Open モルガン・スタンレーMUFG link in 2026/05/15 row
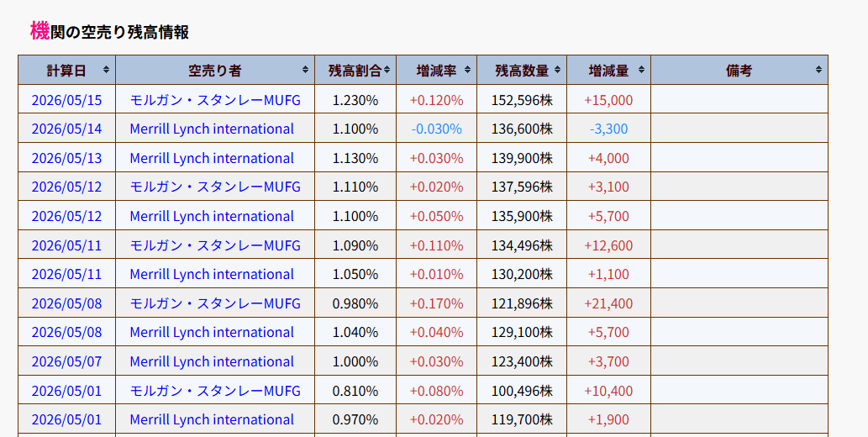 point(215,100)
